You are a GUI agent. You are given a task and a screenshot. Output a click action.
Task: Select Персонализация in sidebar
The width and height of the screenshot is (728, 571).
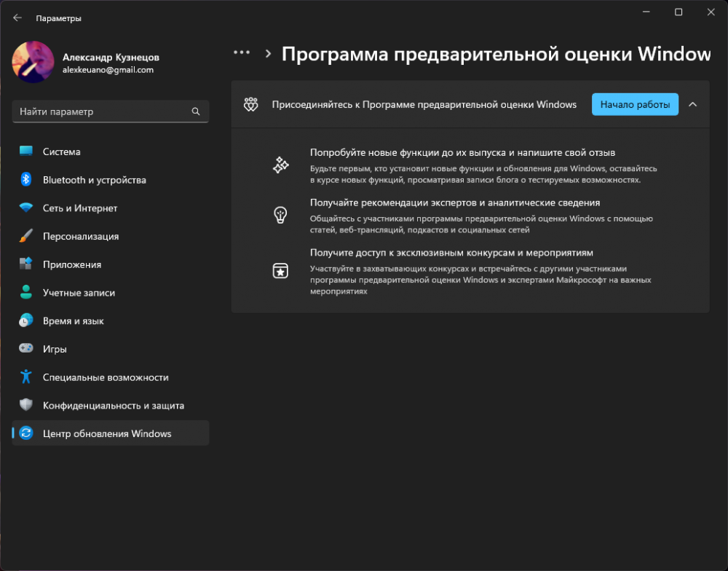pos(111,236)
